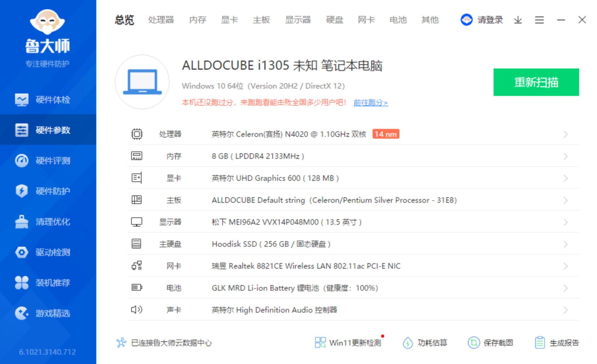597x364 pixels.
Task: Switch to the 内存 tab
Action: pos(197,20)
